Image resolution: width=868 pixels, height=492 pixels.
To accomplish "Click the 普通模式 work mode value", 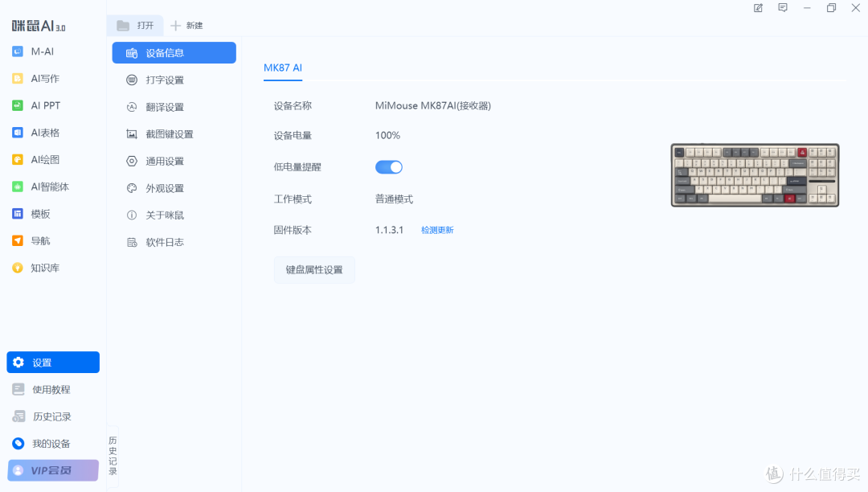I will (x=394, y=199).
